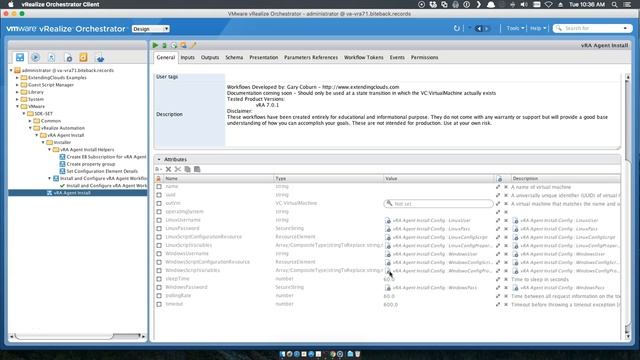Expand the Guest Script Manager folder
The width and height of the screenshot is (640, 360).
click(x=17, y=85)
